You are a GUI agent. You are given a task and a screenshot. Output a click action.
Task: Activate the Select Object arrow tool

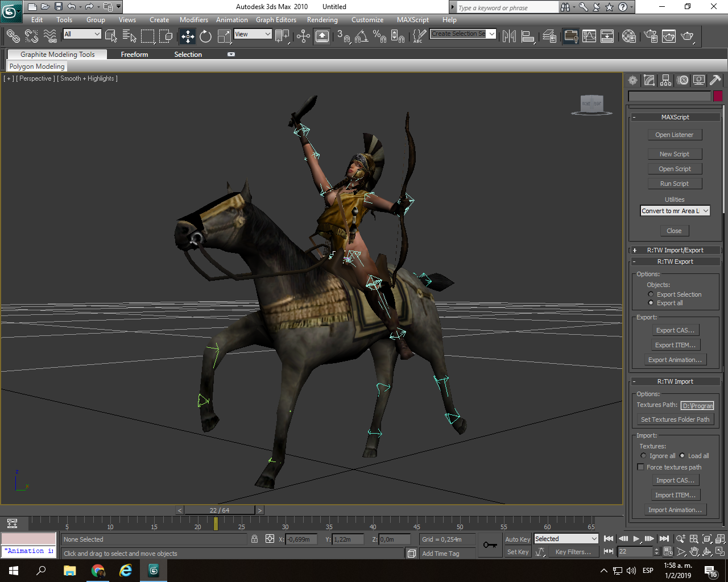pyautogui.click(x=111, y=36)
